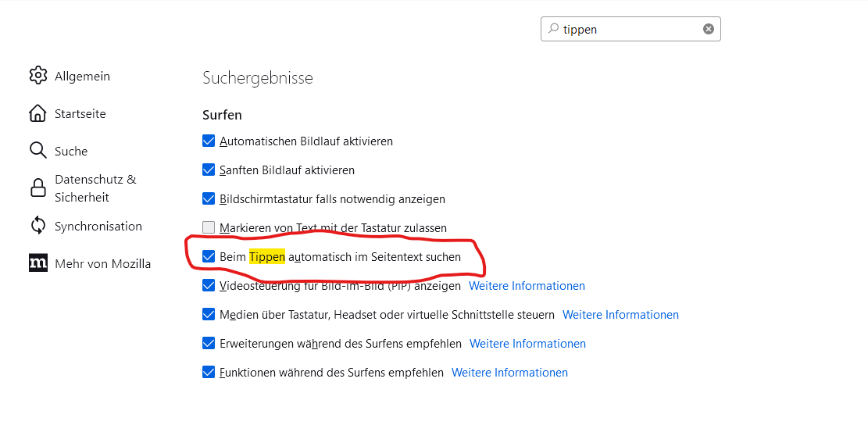Click the Allgemein gear icon
This screenshot has width=868, height=425.
click(38, 76)
